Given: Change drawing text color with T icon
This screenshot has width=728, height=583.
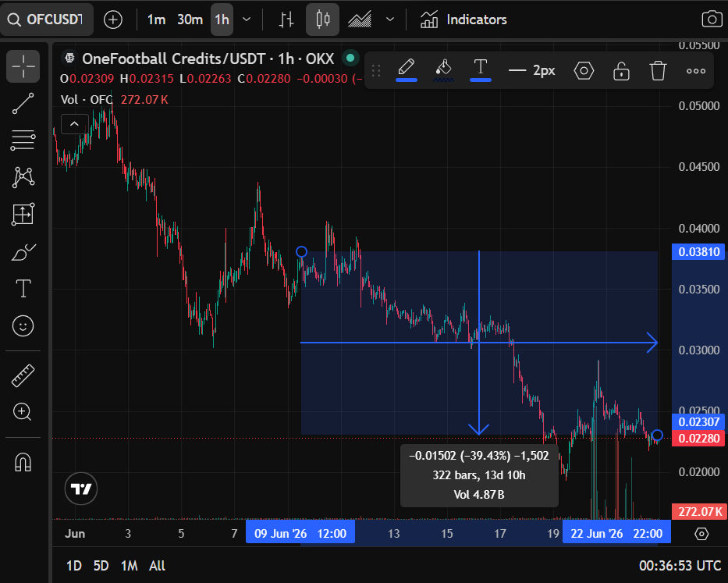Looking at the screenshot, I should pyautogui.click(x=481, y=70).
